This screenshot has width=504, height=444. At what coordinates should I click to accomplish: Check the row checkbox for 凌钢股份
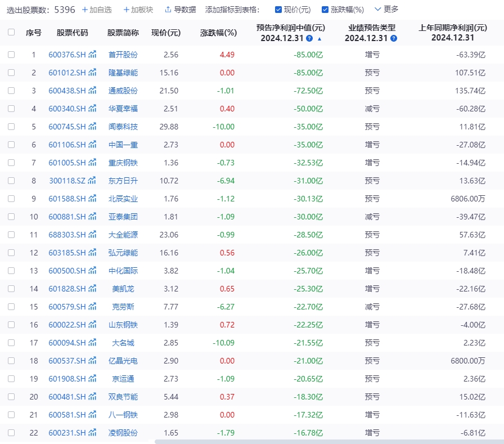pyautogui.click(x=11, y=432)
